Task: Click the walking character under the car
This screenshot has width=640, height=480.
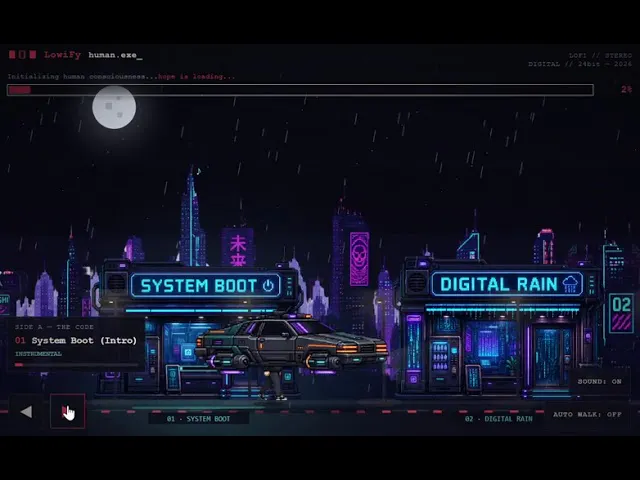Action: click(273, 384)
